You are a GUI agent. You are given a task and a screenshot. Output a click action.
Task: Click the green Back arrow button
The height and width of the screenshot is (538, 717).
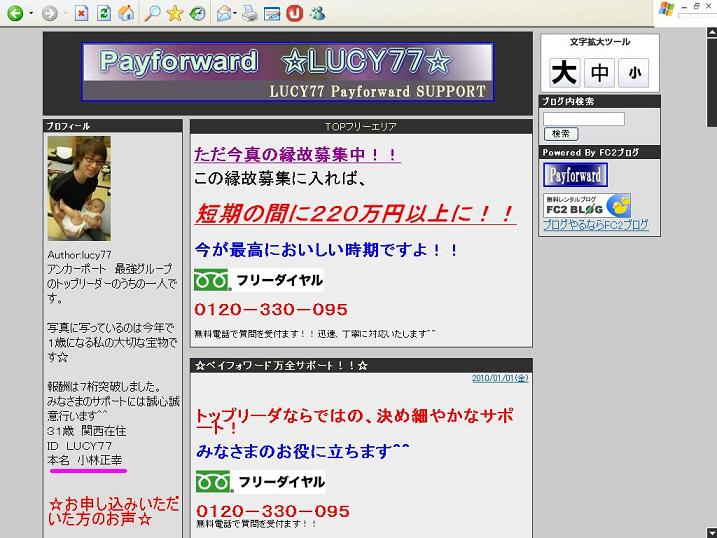pyautogui.click(x=15, y=13)
